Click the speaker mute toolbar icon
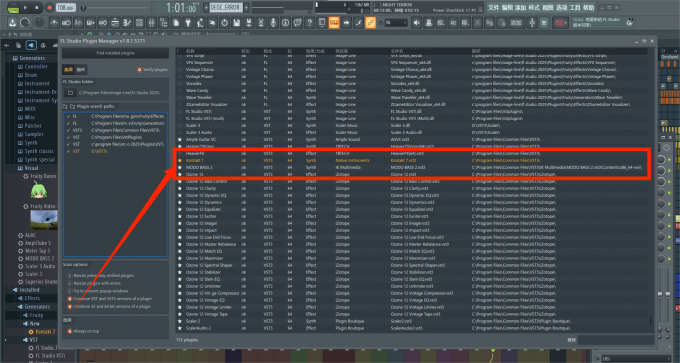The width and height of the screenshot is (680, 363). 416,23
